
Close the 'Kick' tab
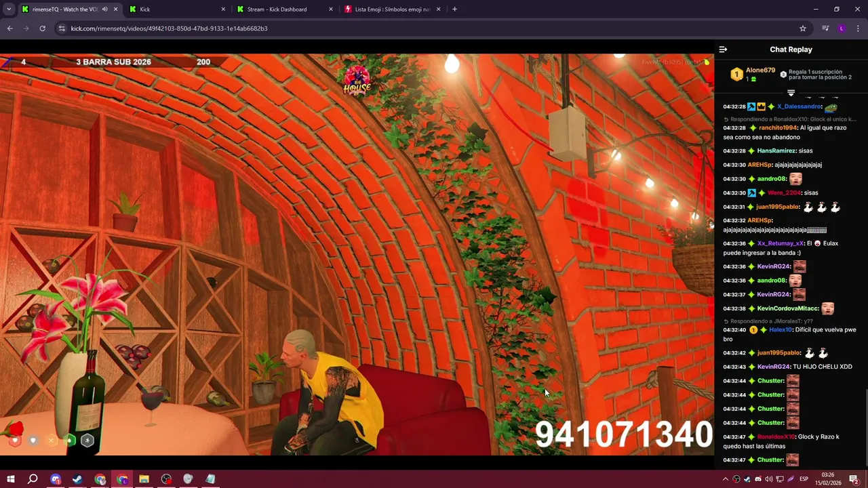coord(223,9)
